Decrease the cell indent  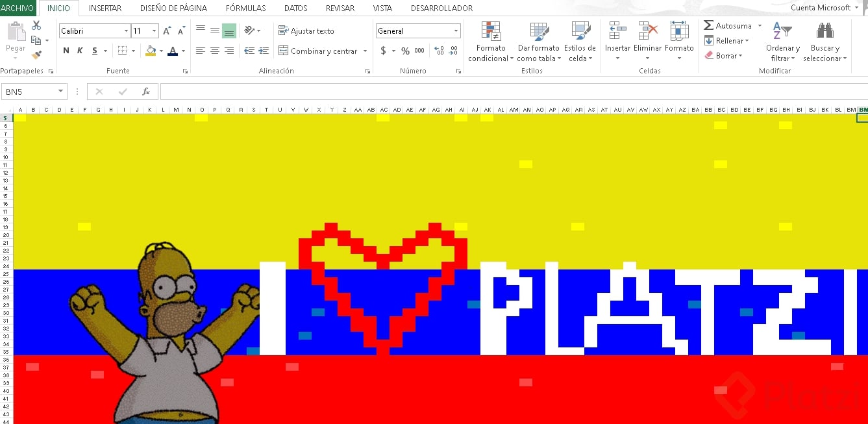pyautogui.click(x=249, y=51)
